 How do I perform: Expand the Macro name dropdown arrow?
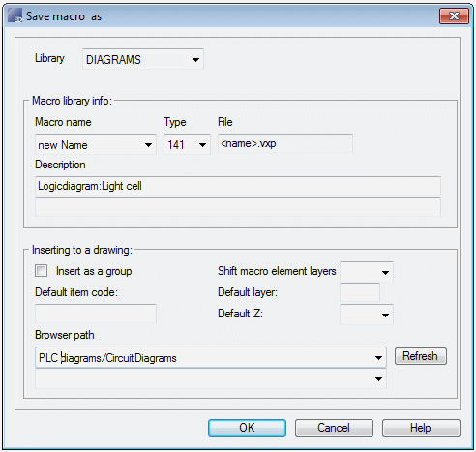[x=148, y=145]
